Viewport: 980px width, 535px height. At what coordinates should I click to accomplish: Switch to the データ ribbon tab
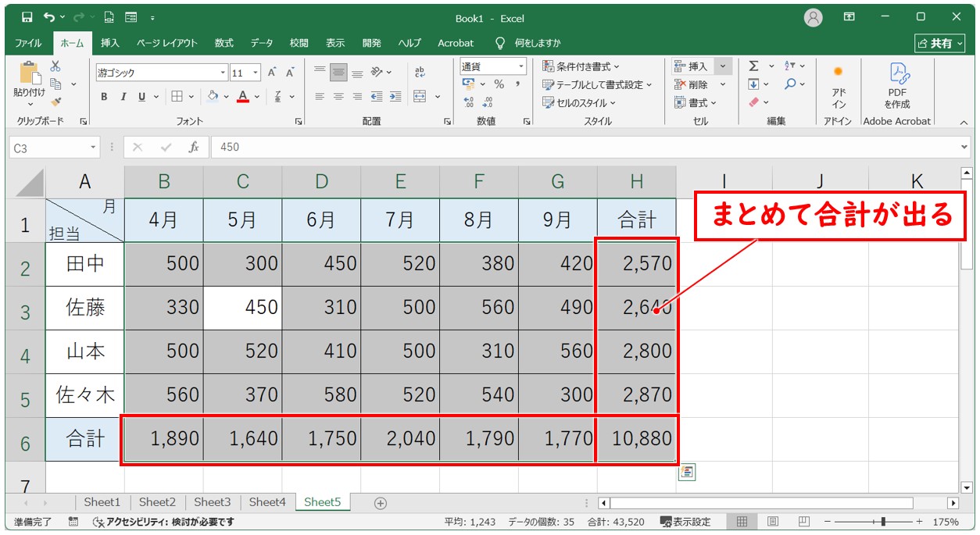[262, 43]
